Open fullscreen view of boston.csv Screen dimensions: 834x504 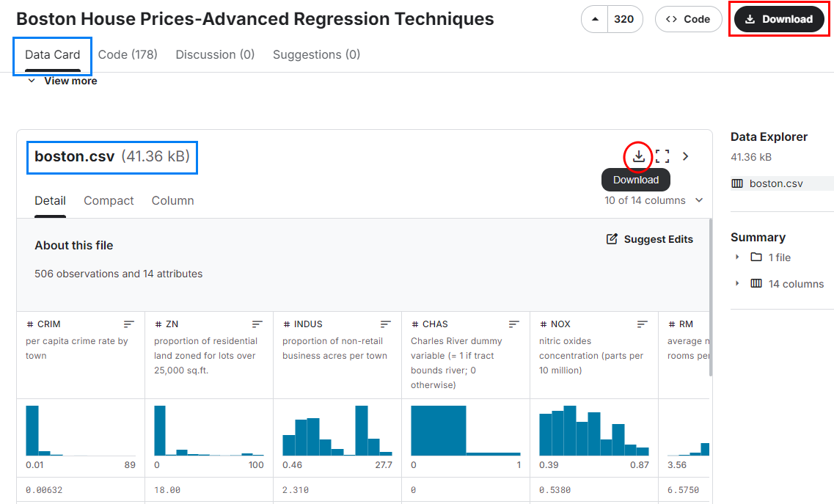(x=662, y=156)
